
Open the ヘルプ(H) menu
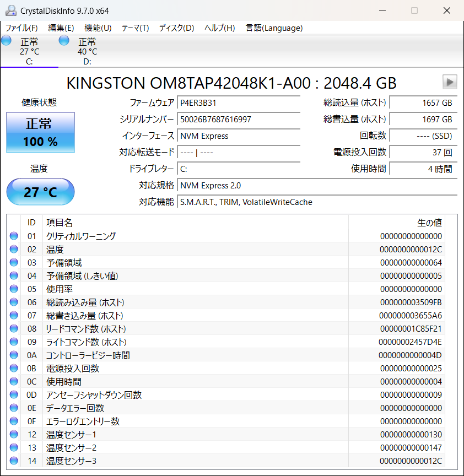tap(219, 28)
